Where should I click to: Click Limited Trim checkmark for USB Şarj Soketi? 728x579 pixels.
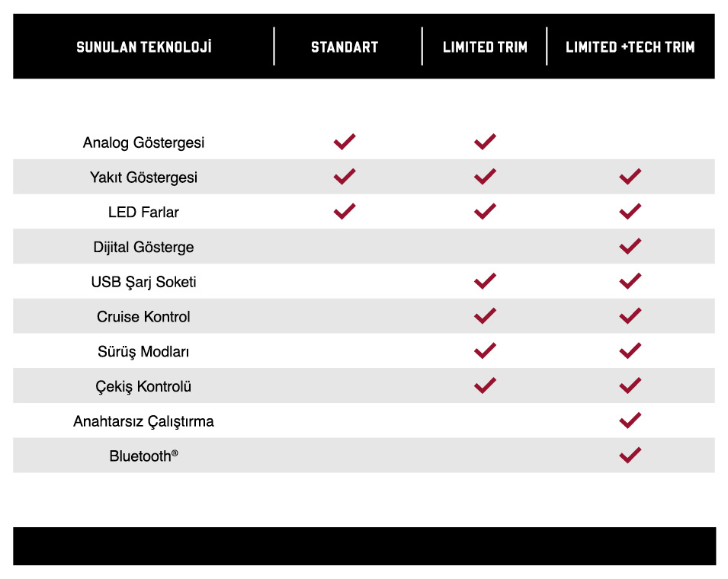click(485, 281)
